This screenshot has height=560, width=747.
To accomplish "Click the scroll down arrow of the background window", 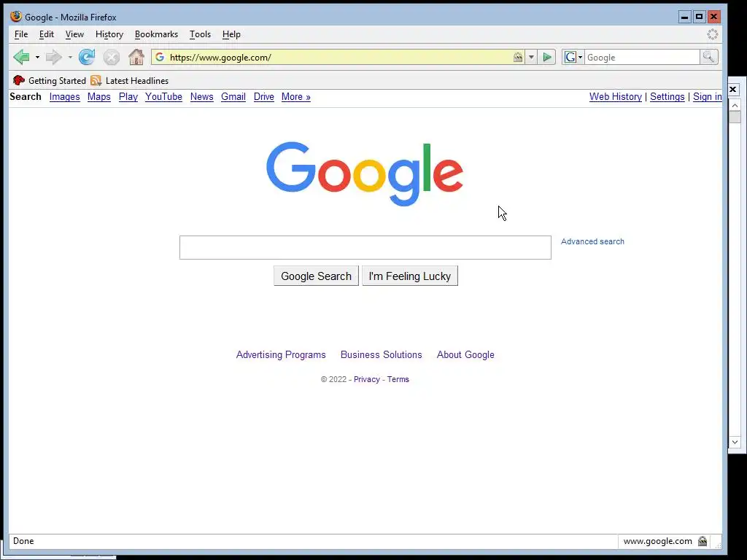I will [x=735, y=442].
